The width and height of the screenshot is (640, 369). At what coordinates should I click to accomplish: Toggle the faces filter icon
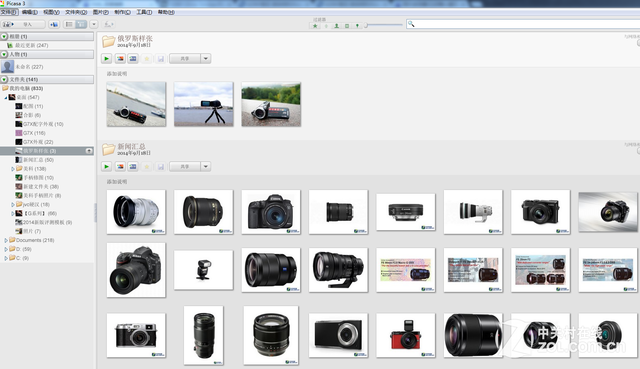click(x=336, y=26)
